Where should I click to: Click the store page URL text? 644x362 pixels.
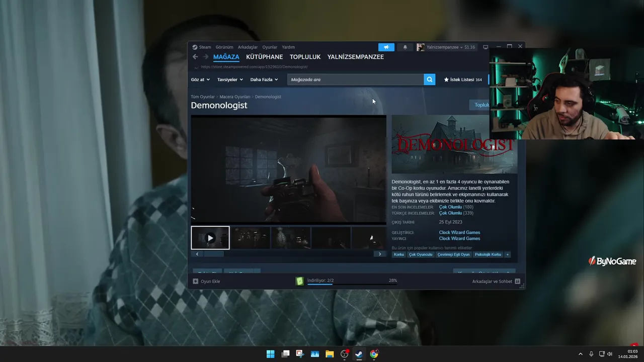point(254,67)
